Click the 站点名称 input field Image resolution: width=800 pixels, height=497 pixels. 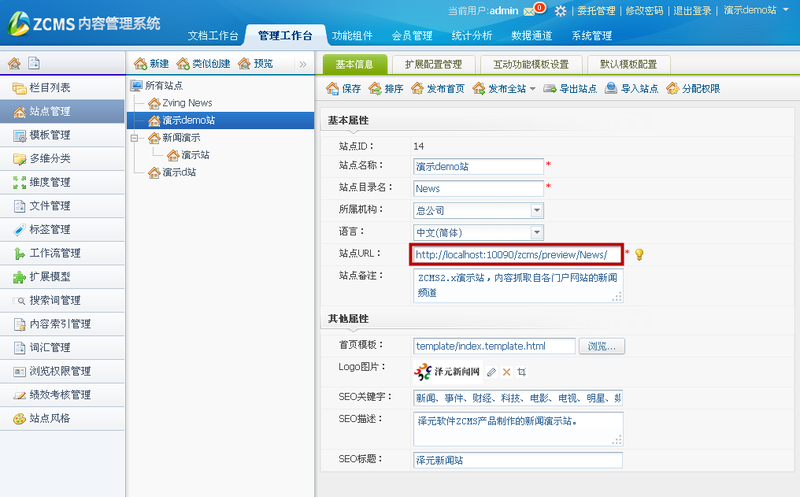coord(478,166)
